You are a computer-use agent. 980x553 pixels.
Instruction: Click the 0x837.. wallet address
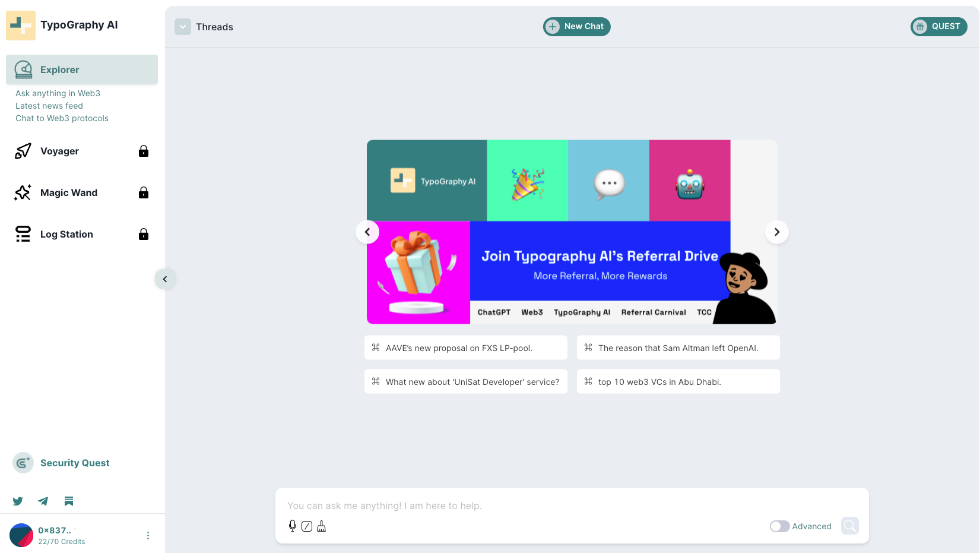(x=55, y=530)
